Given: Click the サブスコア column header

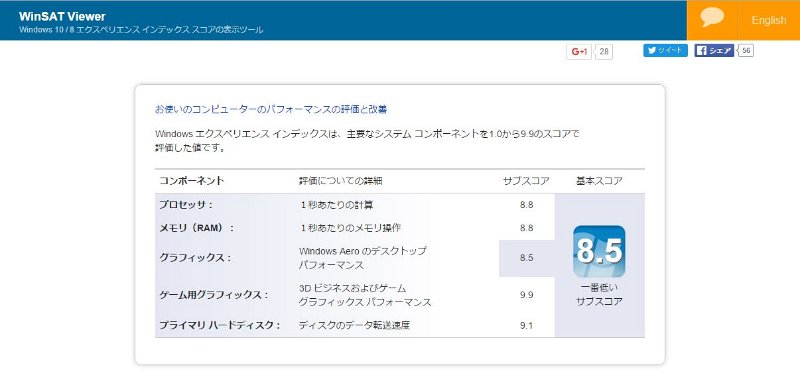Looking at the screenshot, I should coord(526,181).
